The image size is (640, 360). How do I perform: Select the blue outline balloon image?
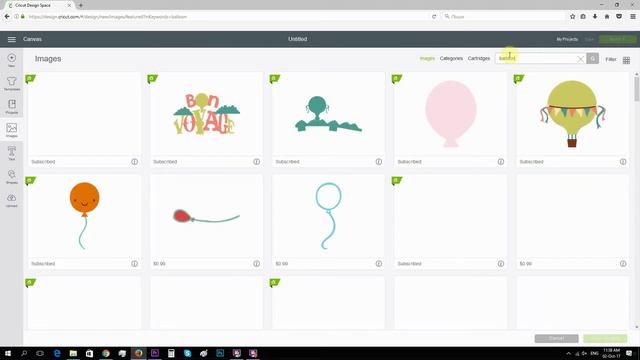pos(328,216)
